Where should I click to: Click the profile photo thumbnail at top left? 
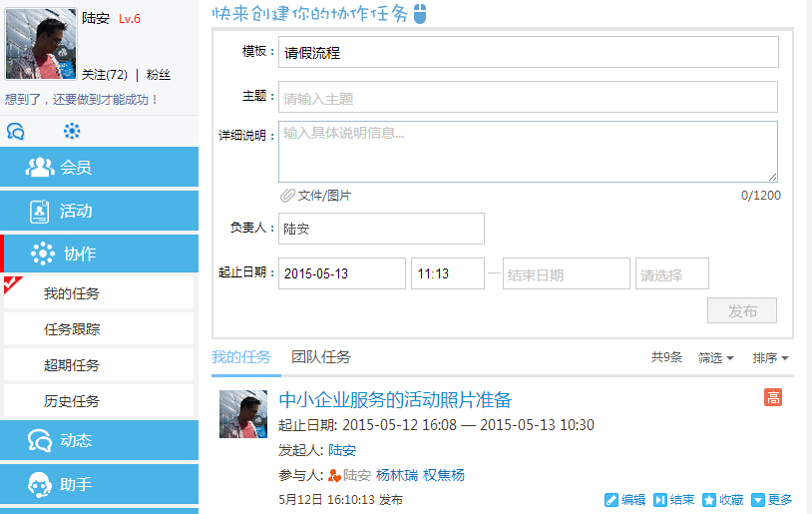[x=41, y=45]
